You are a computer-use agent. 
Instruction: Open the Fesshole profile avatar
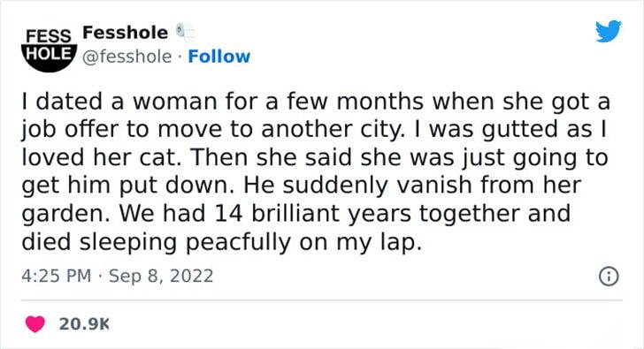pyautogui.click(x=49, y=50)
